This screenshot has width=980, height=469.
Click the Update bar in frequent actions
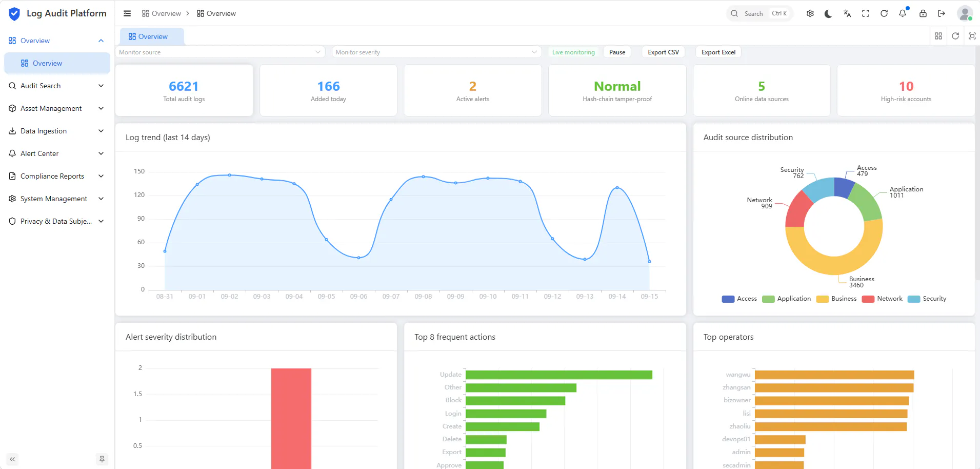pos(559,375)
